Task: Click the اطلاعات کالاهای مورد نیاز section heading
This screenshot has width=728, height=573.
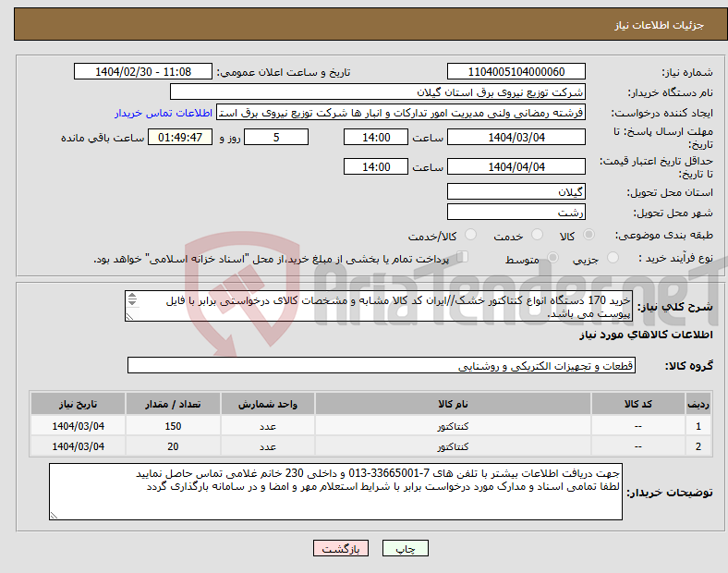Action: point(646,335)
